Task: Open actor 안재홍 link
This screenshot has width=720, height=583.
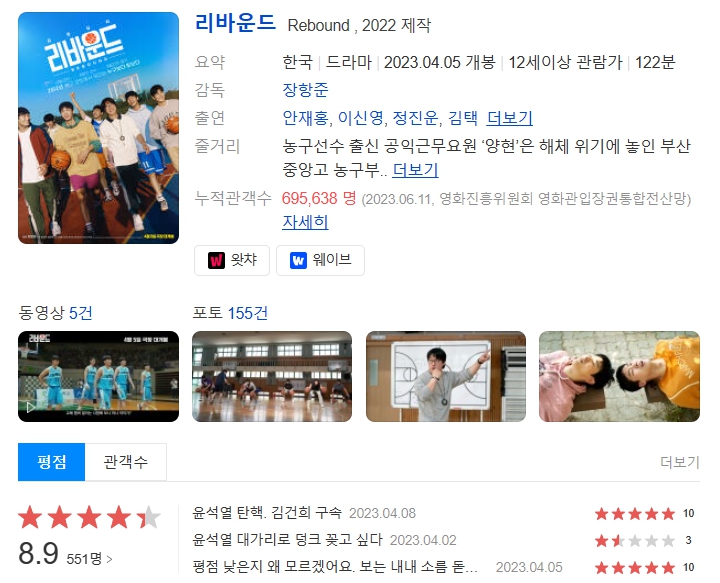Action: [305, 118]
